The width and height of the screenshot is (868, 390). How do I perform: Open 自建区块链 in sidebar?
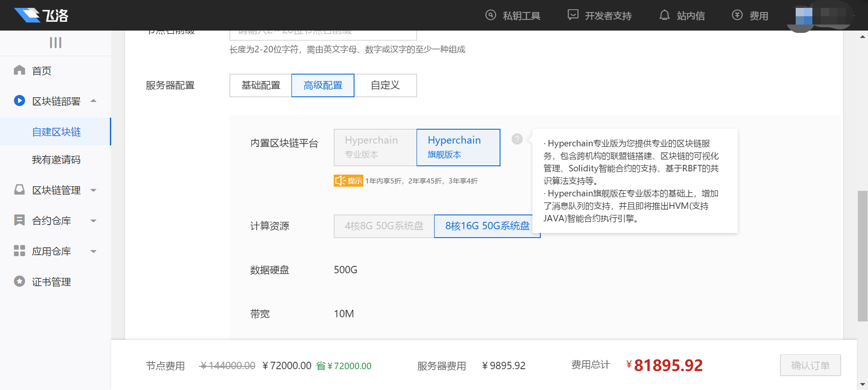point(56,132)
